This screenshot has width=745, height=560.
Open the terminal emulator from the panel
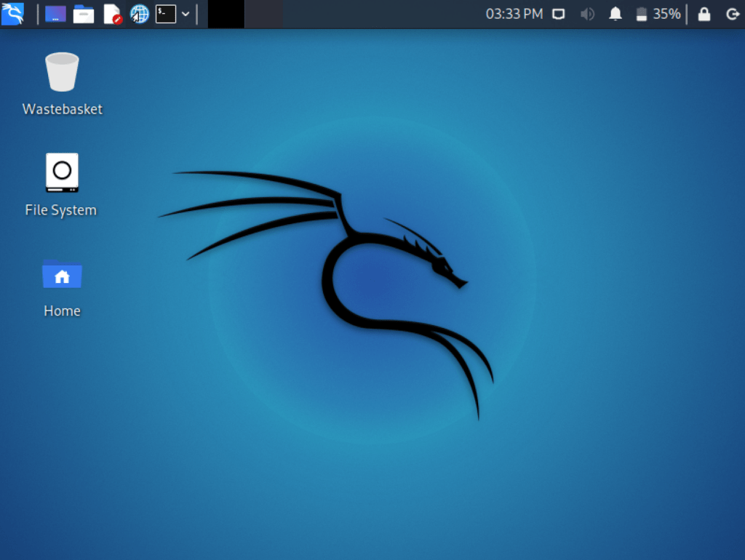(x=166, y=14)
